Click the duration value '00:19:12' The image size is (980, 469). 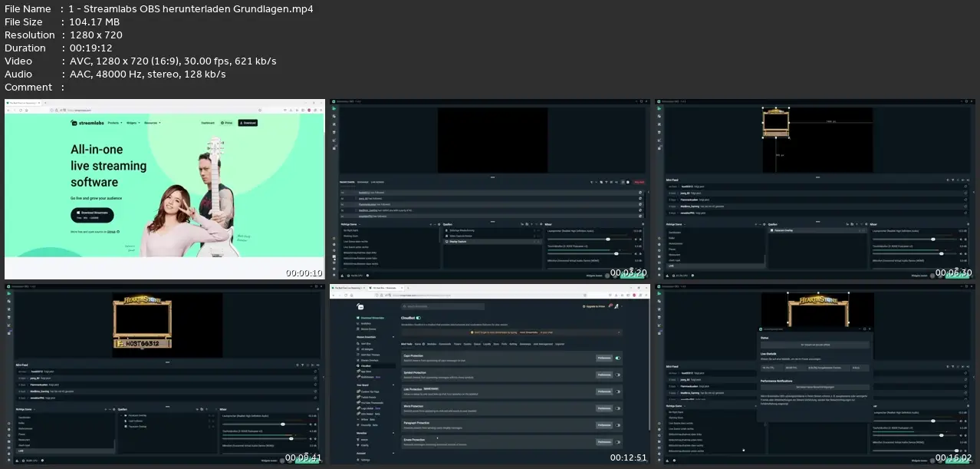click(90, 48)
